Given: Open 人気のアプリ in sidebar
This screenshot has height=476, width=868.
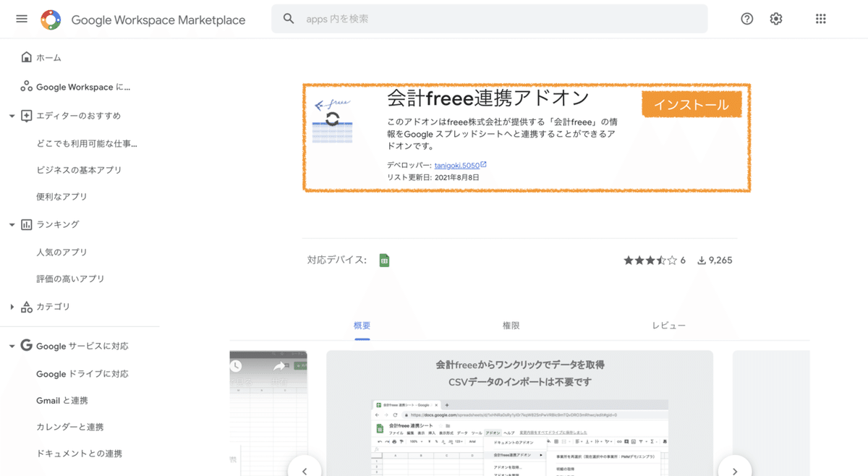Looking at the screenshot, I should (61, 252).
